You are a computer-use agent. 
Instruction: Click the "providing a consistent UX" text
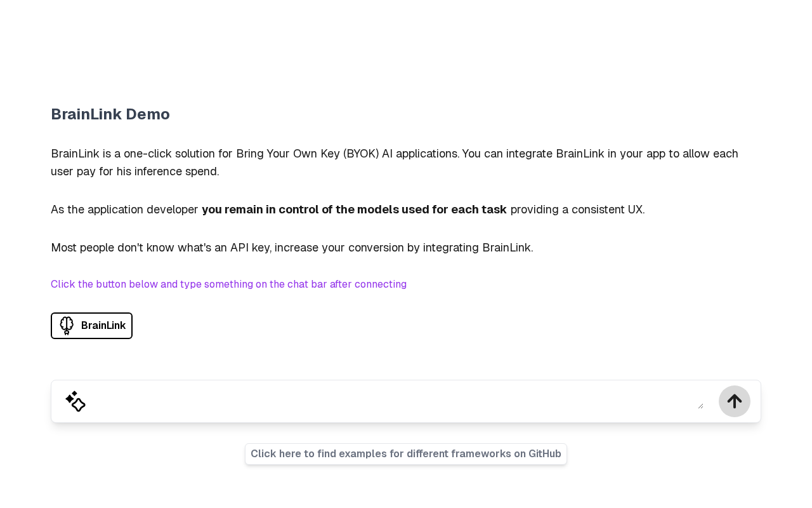577,210
